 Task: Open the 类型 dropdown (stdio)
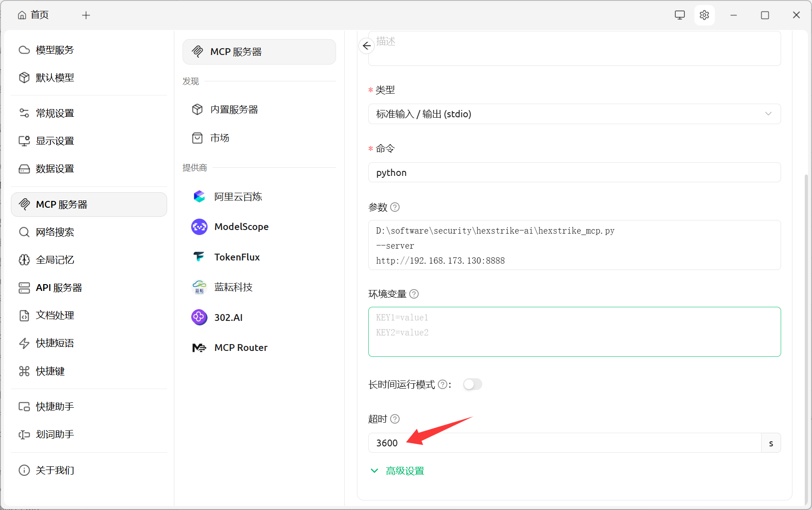click(x=574, y=114)
